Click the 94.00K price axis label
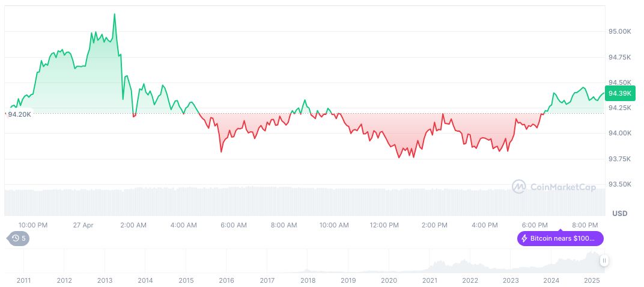 pos(620,133)
